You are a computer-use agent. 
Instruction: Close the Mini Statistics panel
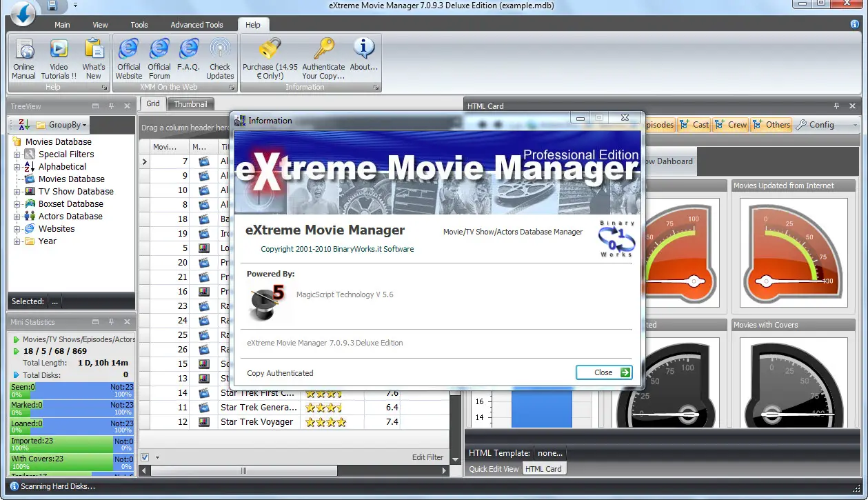click(127, 322)
